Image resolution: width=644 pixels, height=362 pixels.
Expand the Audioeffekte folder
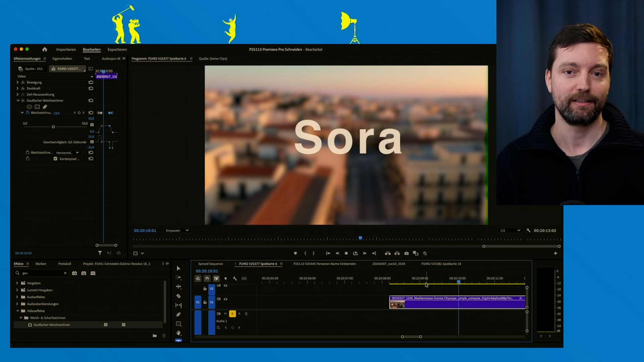coord(17,297)
